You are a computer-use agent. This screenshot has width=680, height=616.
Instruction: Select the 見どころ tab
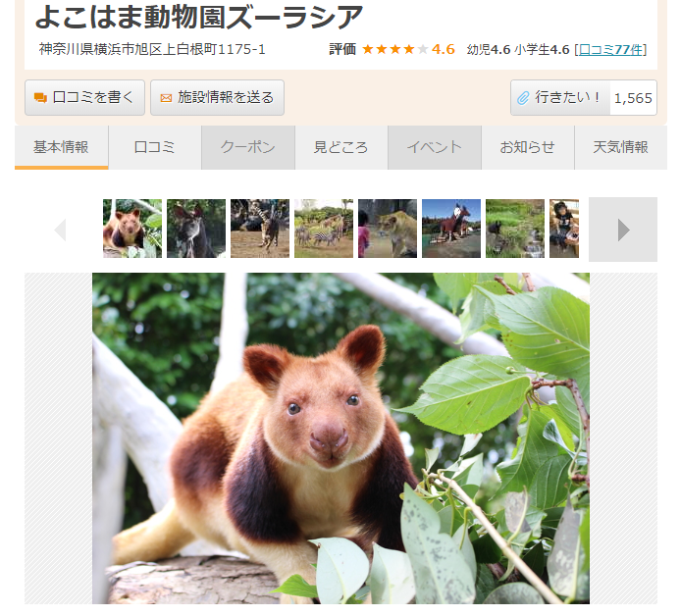coord(341,147)
